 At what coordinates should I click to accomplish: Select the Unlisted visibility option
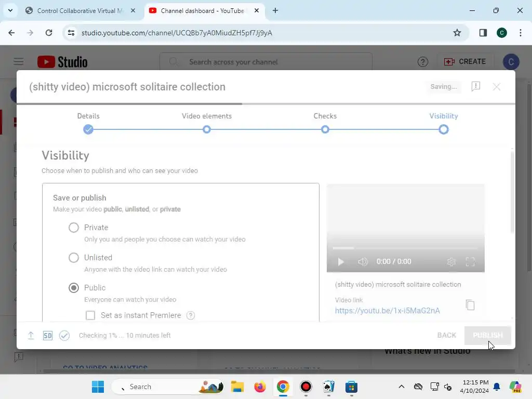(x=74, y=258)
